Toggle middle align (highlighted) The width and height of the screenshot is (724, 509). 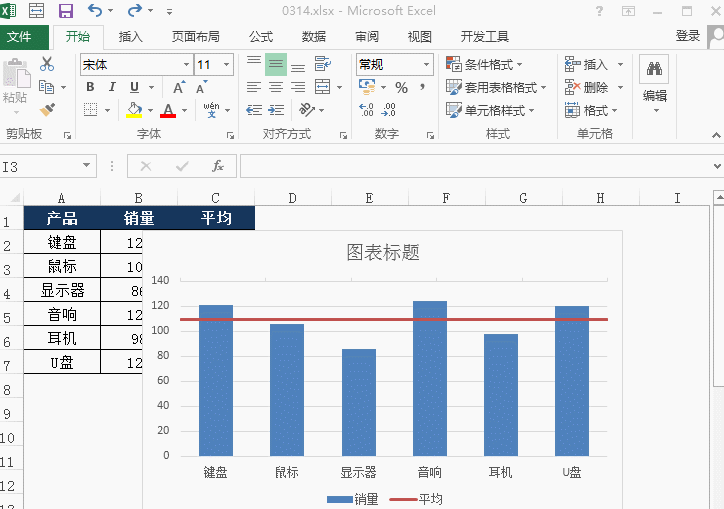coord(276,64)
